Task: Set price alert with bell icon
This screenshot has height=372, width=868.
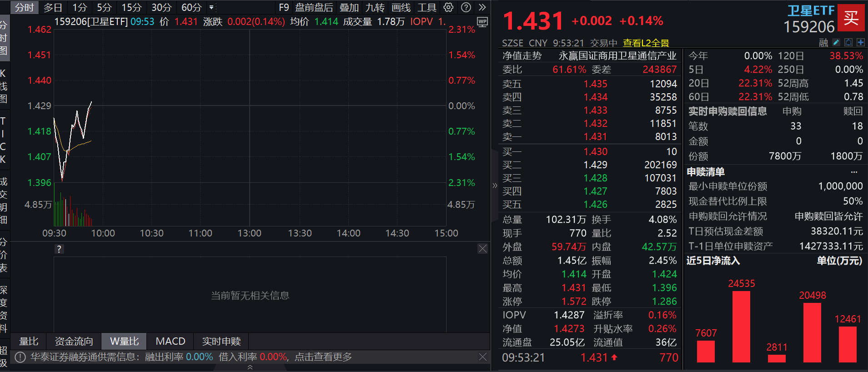Action: [x=848, y=42]
